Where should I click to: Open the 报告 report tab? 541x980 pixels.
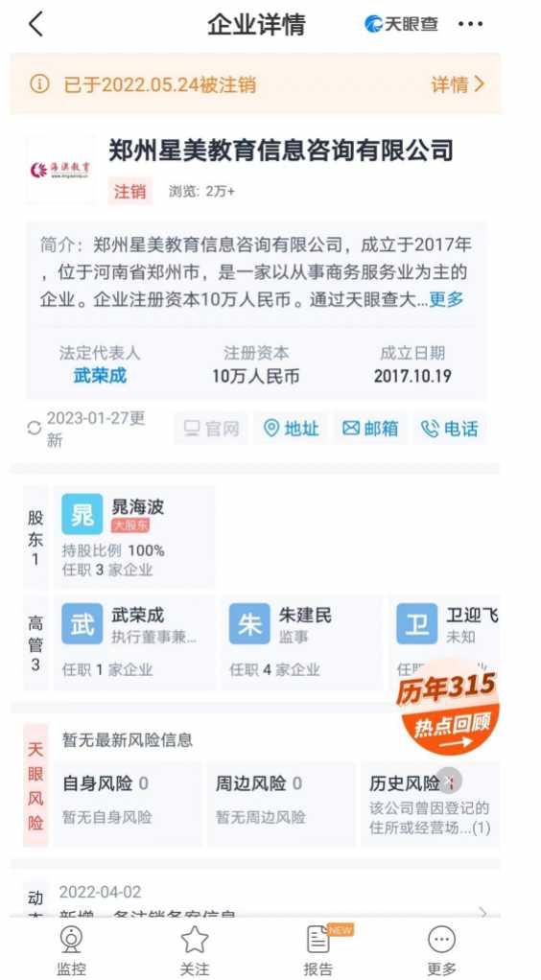click(318, 950)
